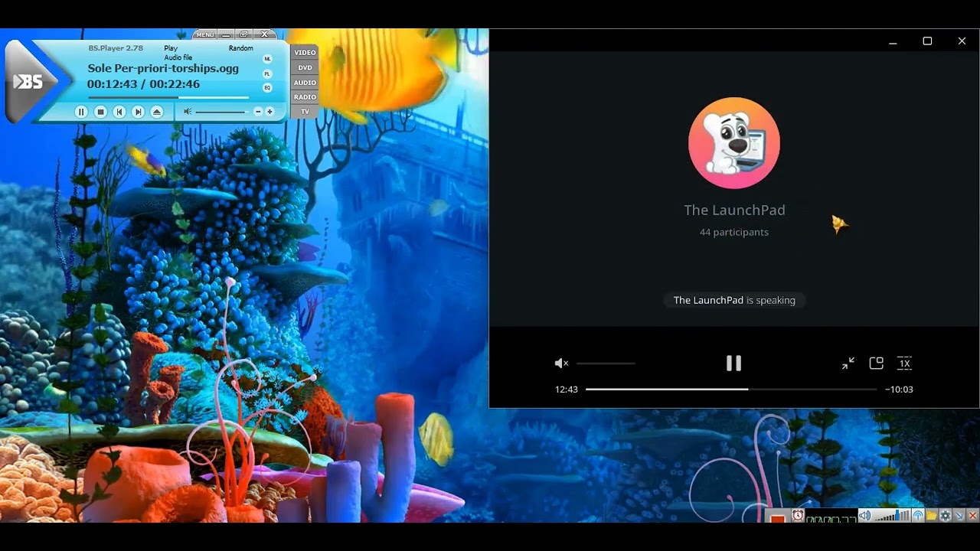
Task: Click the red X icon in bottom toolbar
Action: pyautogui.click(x=972, y=516)
